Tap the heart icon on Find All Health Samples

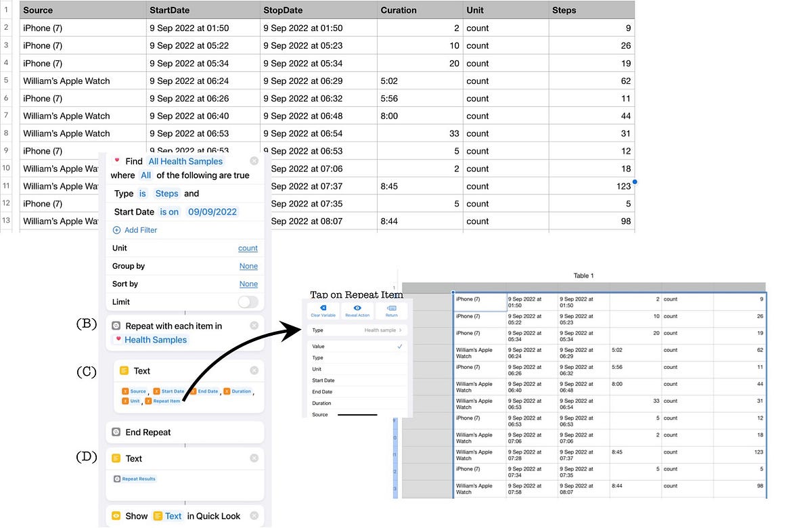[116, 161]
